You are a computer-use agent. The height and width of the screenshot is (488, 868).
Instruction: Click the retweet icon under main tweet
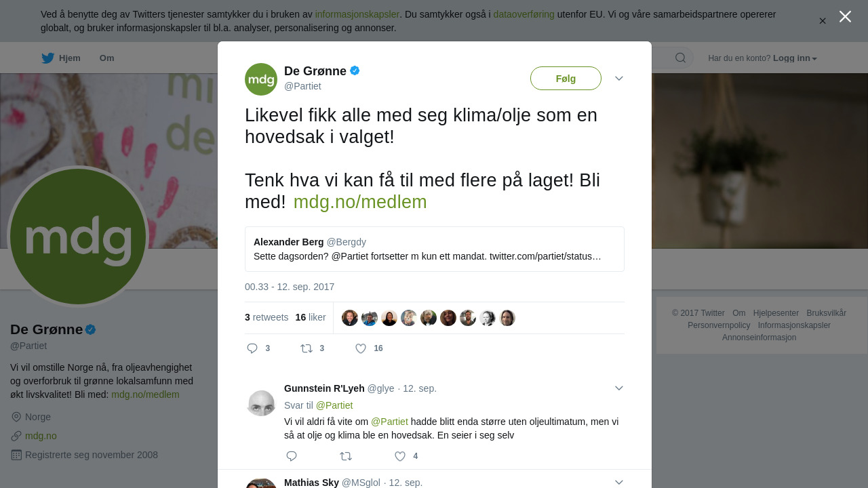(307, 348)
